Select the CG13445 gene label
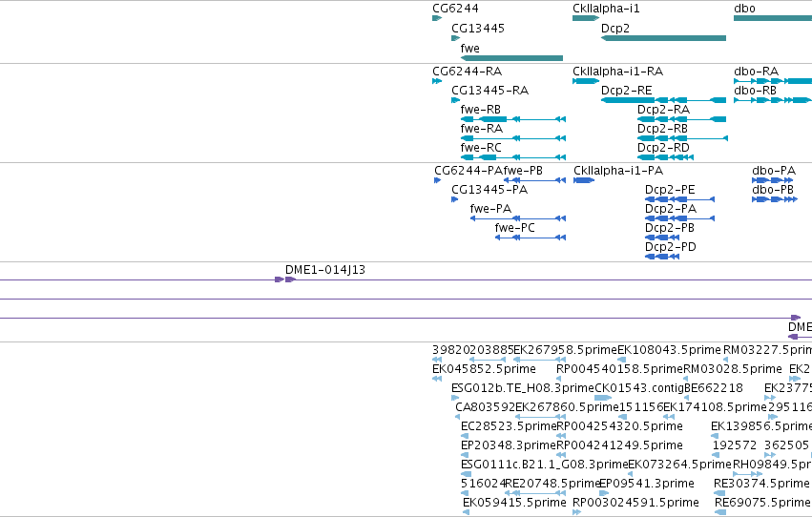 click(x=478, y=29)
